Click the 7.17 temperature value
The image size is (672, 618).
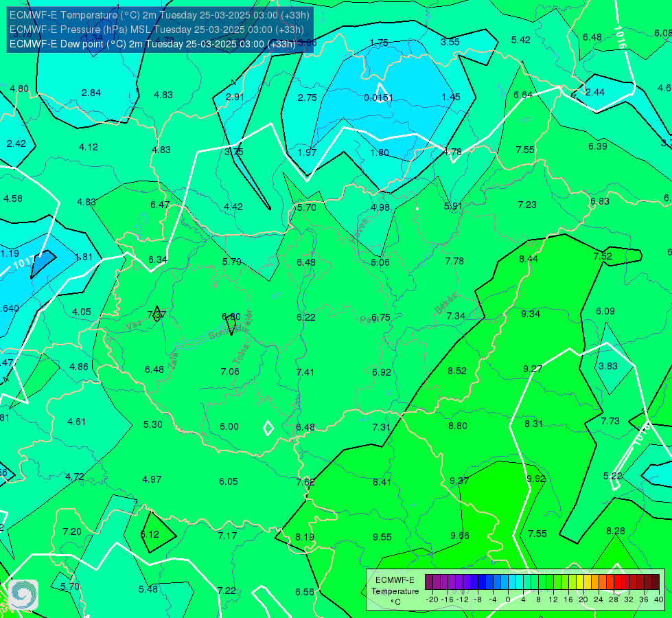[x=227, y=536]
